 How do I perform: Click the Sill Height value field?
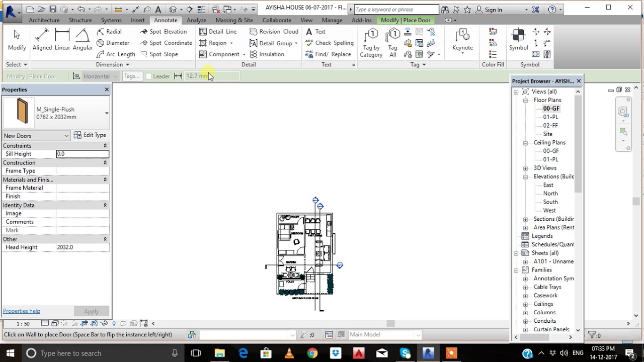click(83, 154)
